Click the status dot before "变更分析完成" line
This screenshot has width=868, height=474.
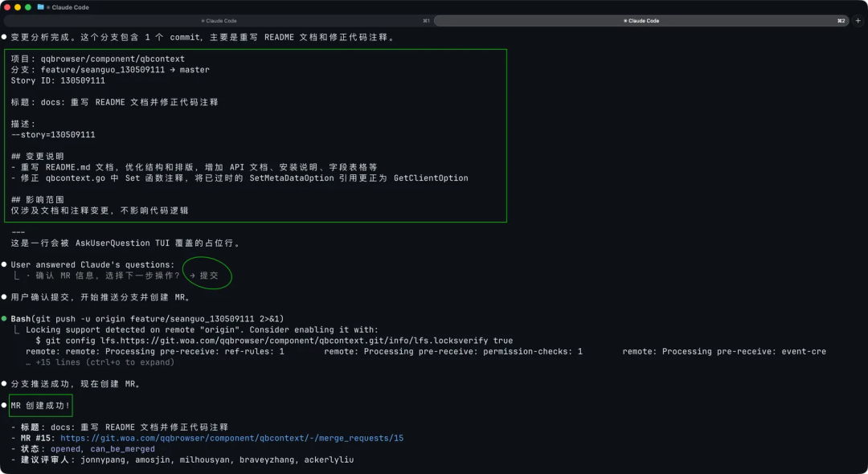coord(4,36)
